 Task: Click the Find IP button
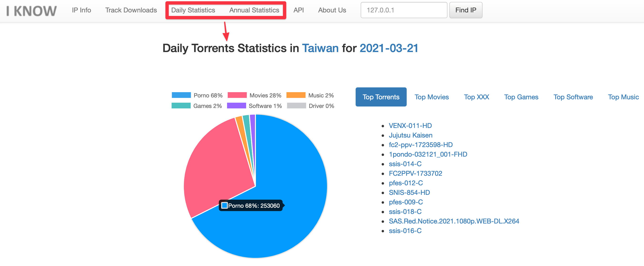click(x=466, y=10)
